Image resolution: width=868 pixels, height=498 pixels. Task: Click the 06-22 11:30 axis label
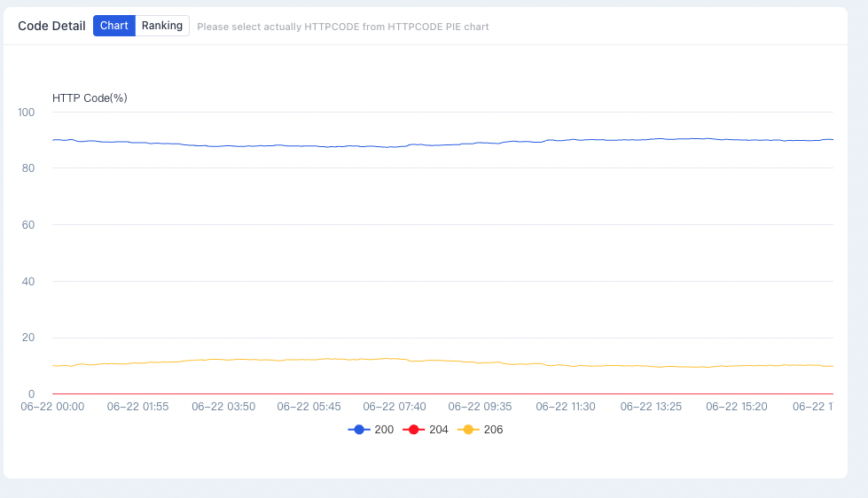[566, 407]
